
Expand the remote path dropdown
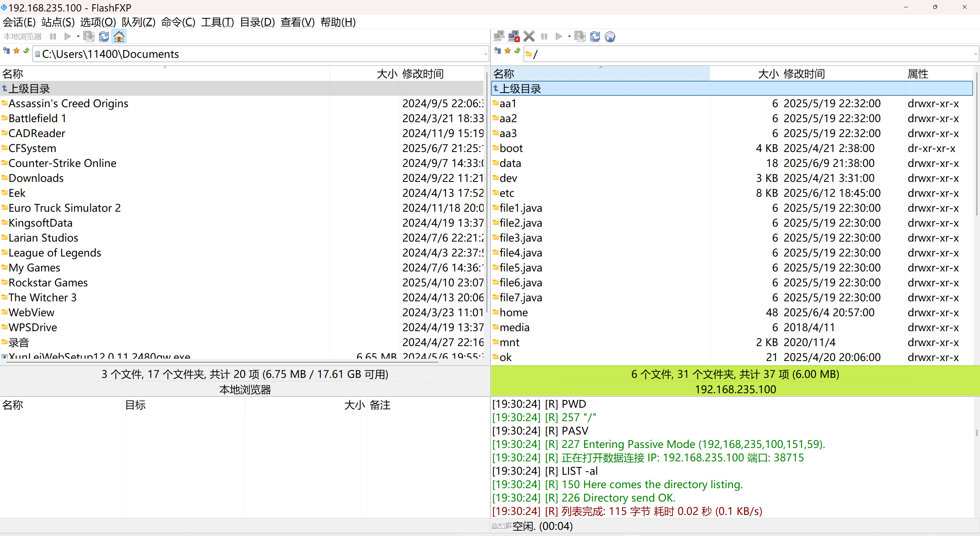tap(975, 54)
